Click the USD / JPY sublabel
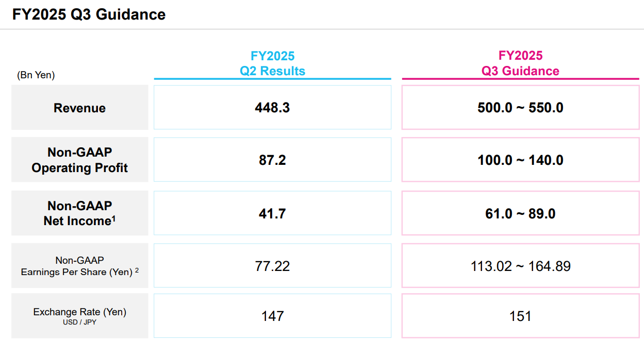The image size is (644, 340). pyautogui.click(x=79, y=322)
